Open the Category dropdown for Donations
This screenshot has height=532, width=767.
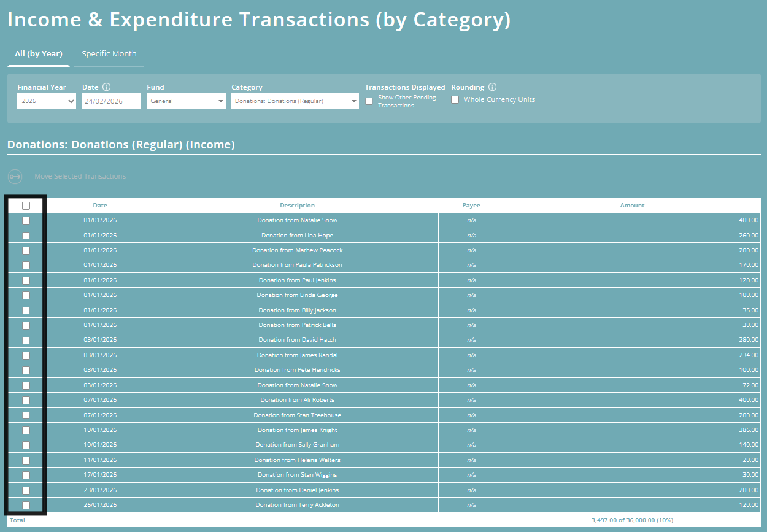tap(295, 101)
